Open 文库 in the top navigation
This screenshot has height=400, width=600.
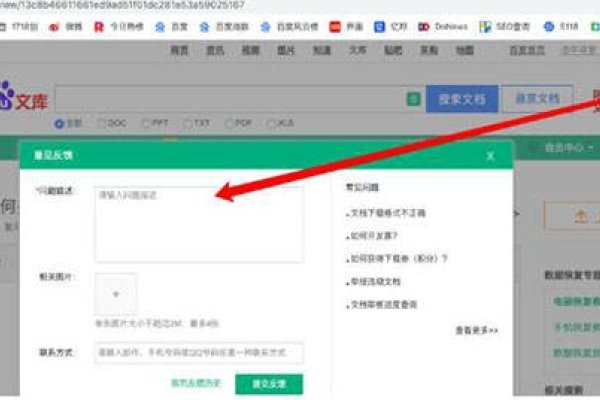357,50
